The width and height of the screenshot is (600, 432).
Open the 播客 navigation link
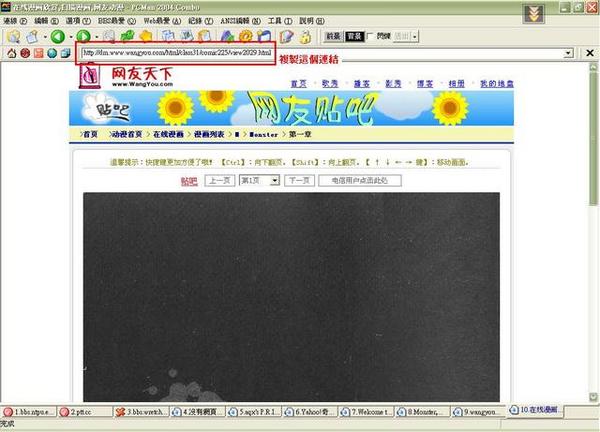pyautogui.click(x=362, y=83)
